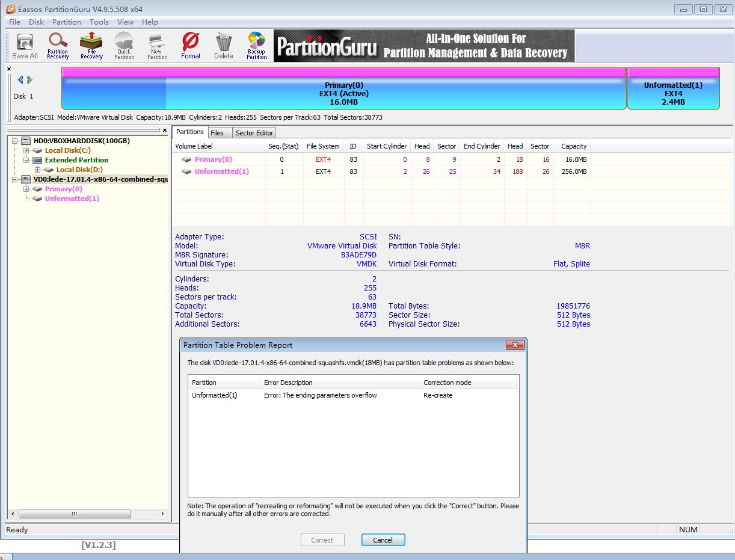Click the Delete trash can icon

click(223, 46)
